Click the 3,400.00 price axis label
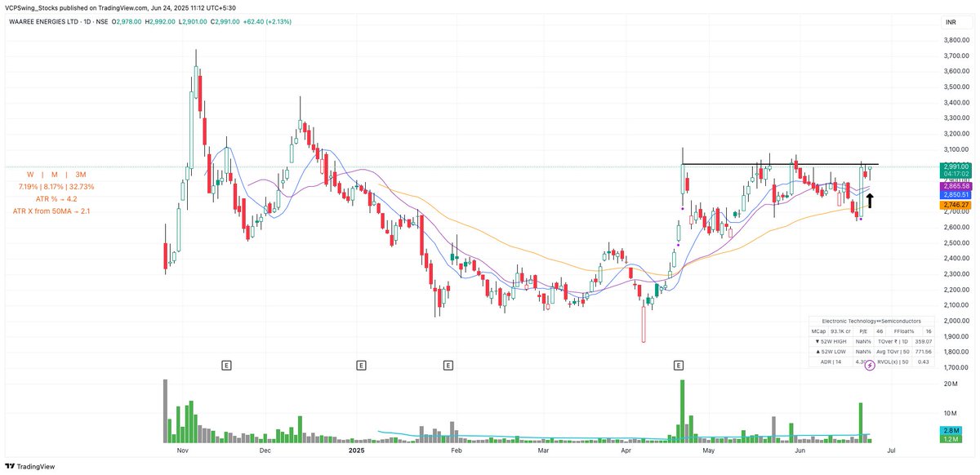 (x=956, y=103)
